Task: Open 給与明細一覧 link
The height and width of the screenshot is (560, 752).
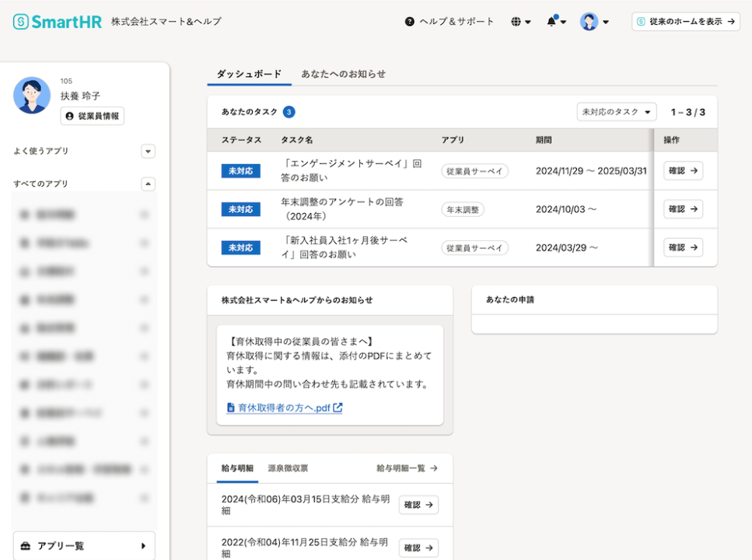Action: pos(407,468)
